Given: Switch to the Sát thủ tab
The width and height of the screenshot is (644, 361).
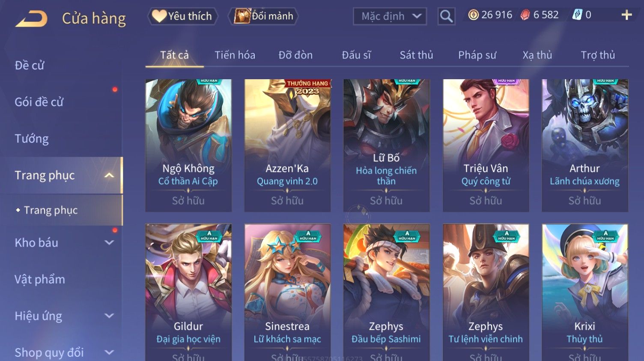Looking at the screenshot, I should pyautogui.click(x=416, y=55).
